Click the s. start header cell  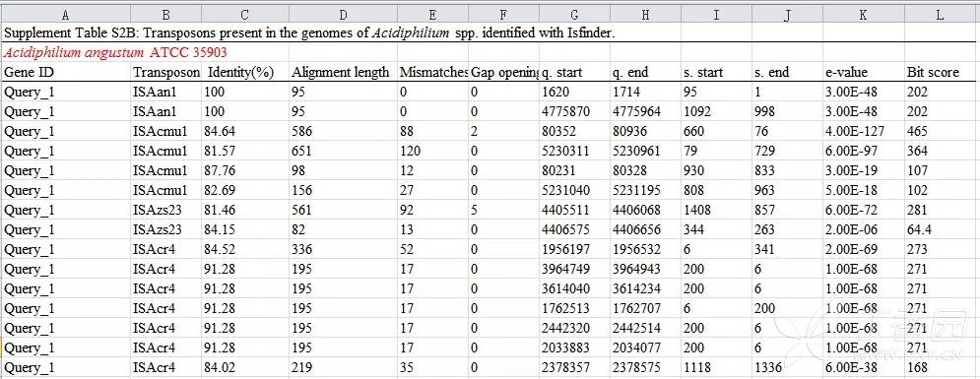coord(716,72)
